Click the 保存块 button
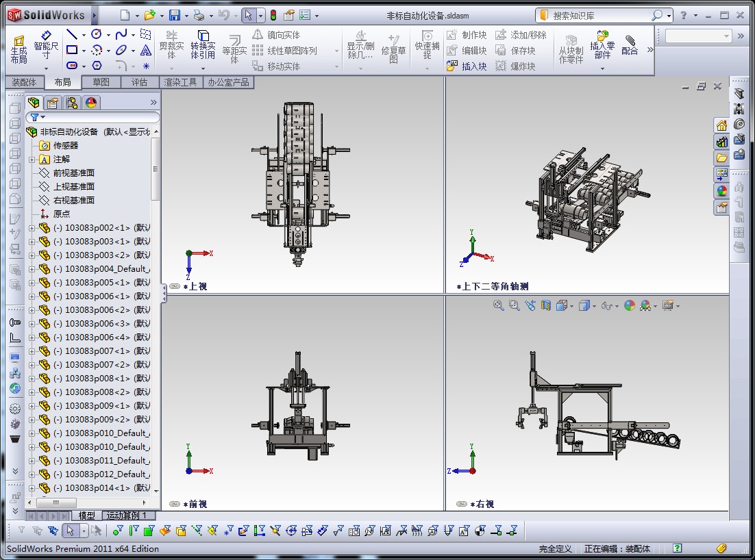 point(515,51)
